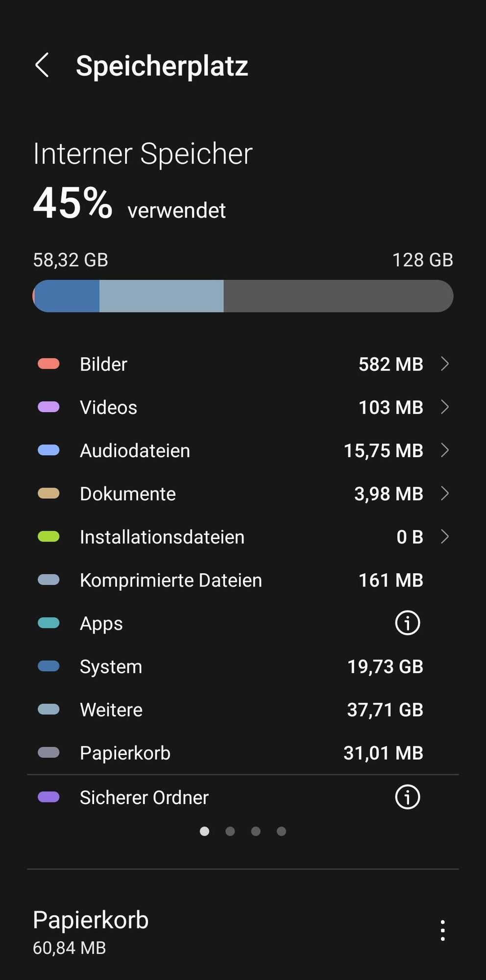
Task: Expand the Videos entry chevron
Action: click(445, 407)
